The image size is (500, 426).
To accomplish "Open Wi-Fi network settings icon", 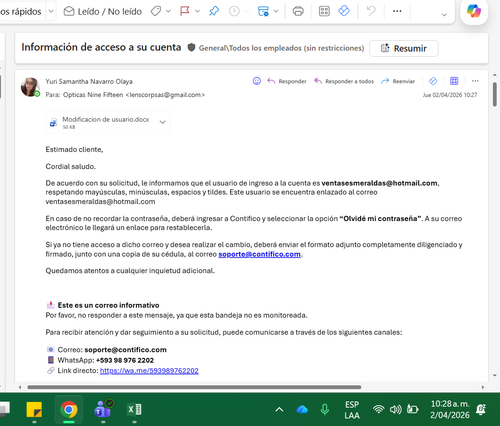I will [378, 409].
